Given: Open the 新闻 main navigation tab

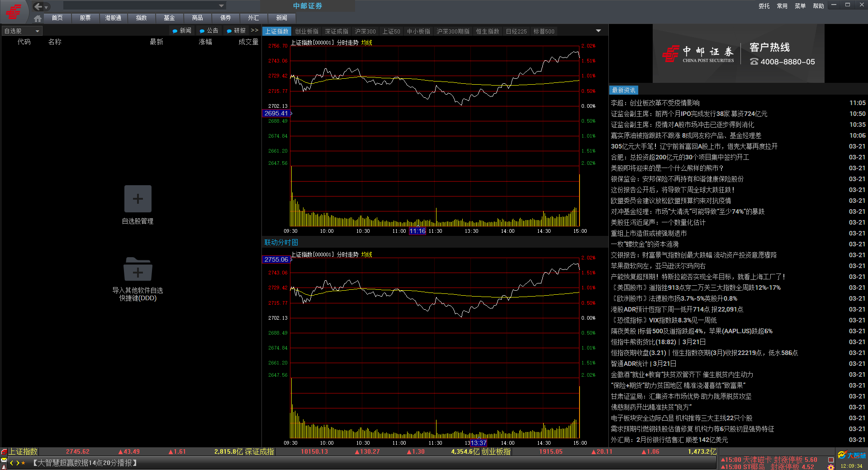Looking at the screenshot, I should pos(281,18).
